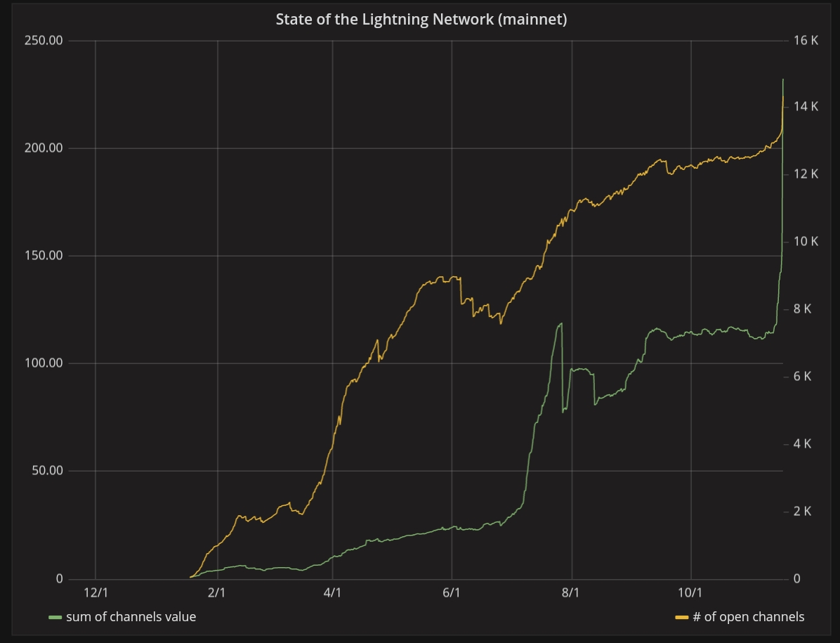The image size is (840, 643).
Task: Click the 50.00 left axis label
Action: point(46,471)
